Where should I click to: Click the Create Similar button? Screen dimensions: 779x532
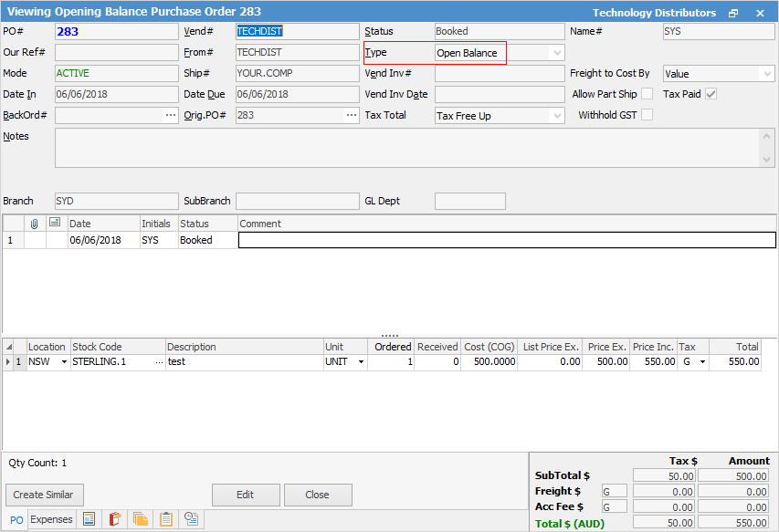coord(44,495)
